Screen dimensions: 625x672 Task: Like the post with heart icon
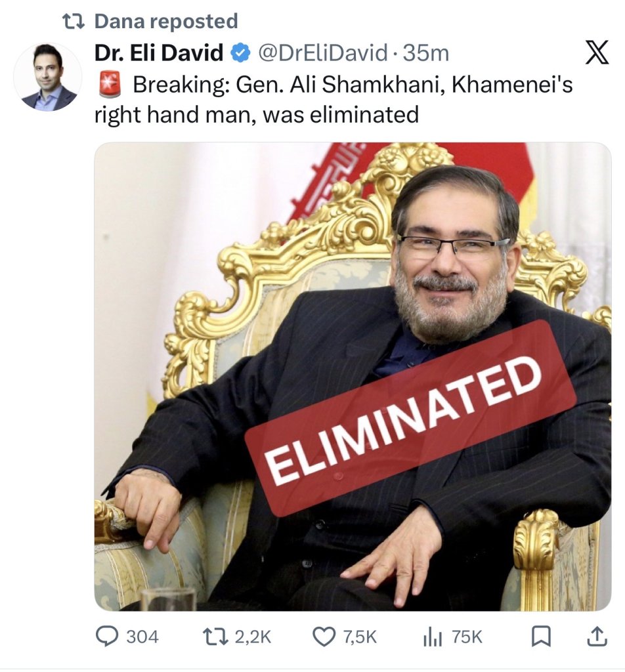324,637
